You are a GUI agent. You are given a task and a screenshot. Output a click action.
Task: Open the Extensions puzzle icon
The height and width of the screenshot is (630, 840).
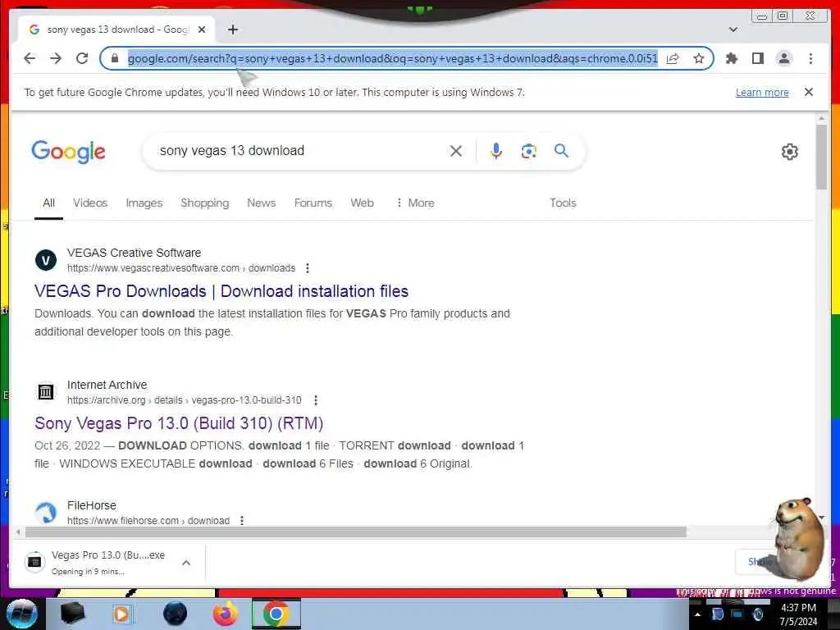coord(731,58)
